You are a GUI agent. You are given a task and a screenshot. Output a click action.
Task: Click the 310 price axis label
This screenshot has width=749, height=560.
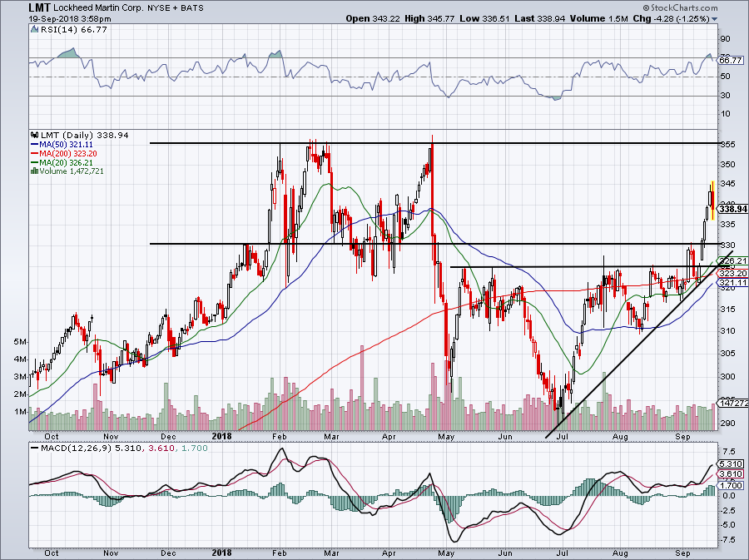coord(727,331)
